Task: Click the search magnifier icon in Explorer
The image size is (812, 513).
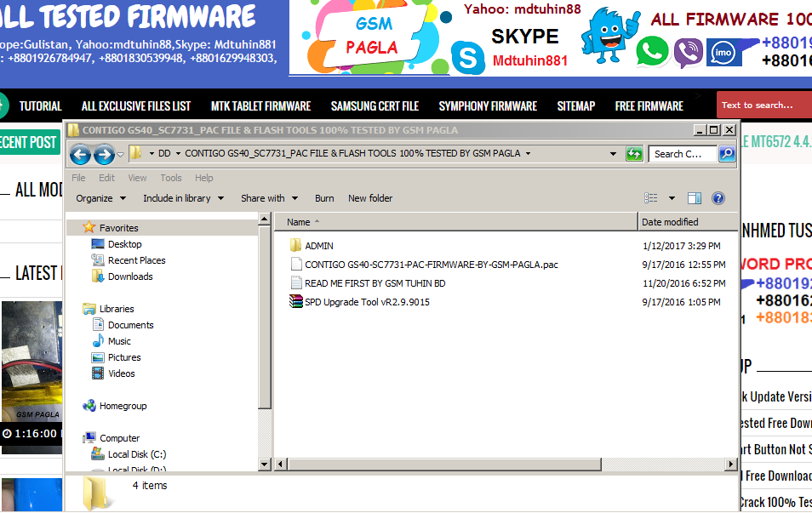Action: (x=727, y=154)
